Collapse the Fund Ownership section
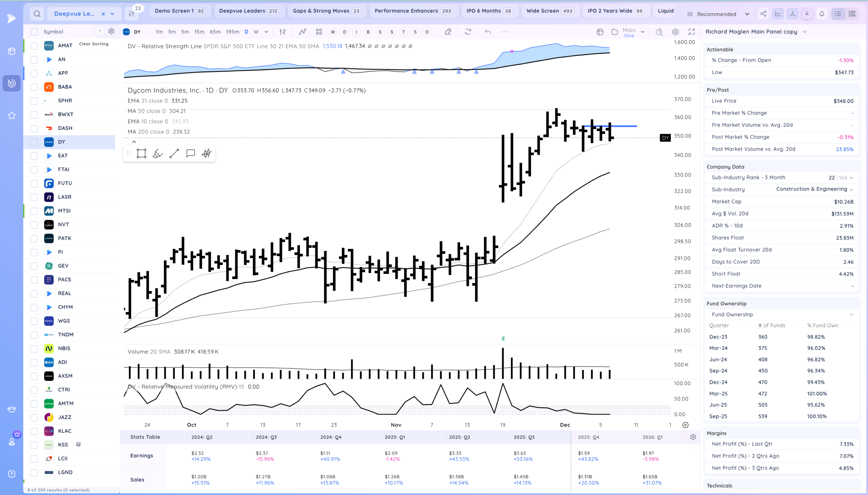The width and height of the screenshot is (868, 495). tap(851, 314)
